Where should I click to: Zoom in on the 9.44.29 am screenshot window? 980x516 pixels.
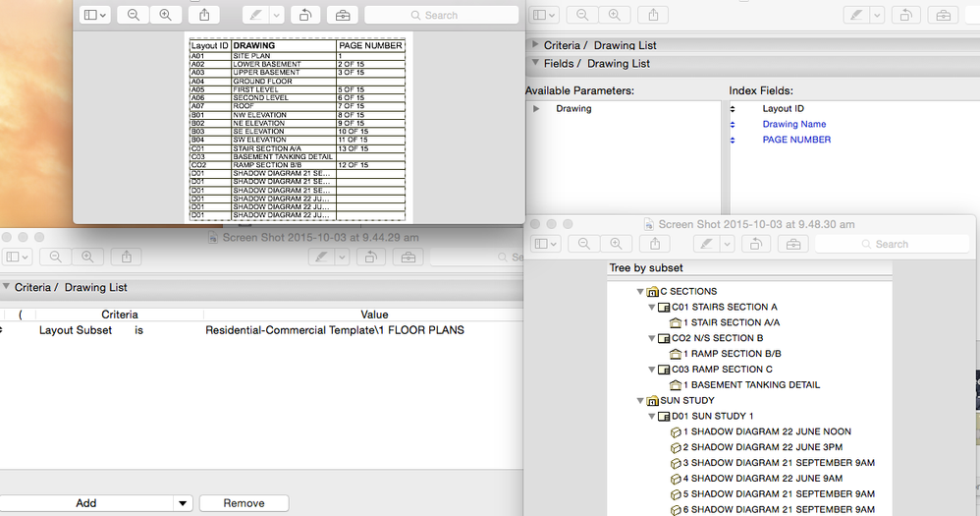87,257
